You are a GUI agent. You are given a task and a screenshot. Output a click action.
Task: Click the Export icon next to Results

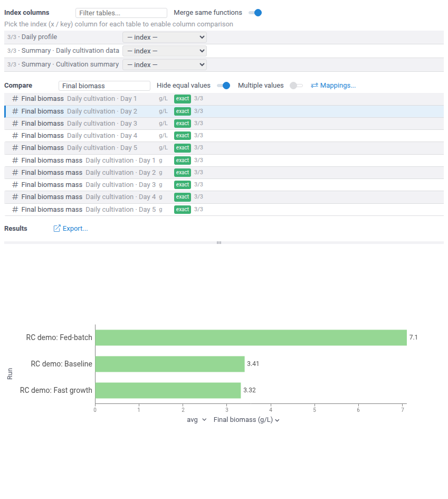point(56,229)
